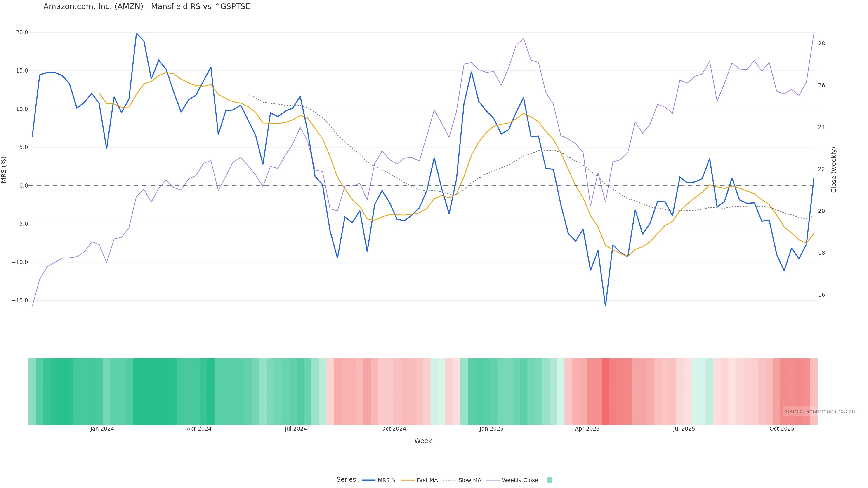Select the Apr 2025 x-axis label
The width and height of the screenshot is (868, 488).
click(x=587, y=429)
